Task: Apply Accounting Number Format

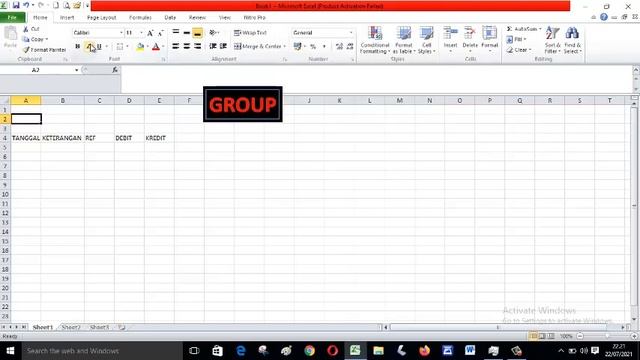Action: (298, 47)
